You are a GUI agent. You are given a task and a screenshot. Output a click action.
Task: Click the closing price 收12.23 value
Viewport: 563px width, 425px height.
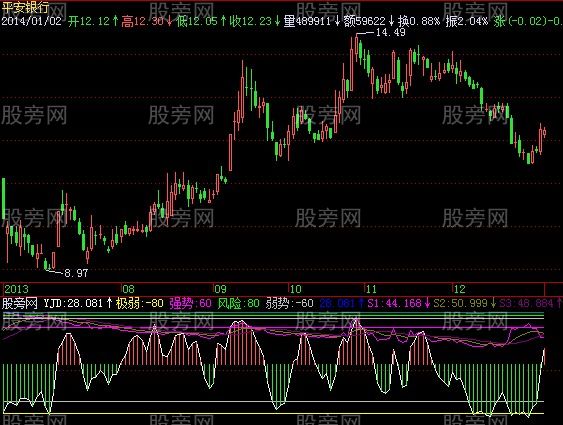pos(250,21)
